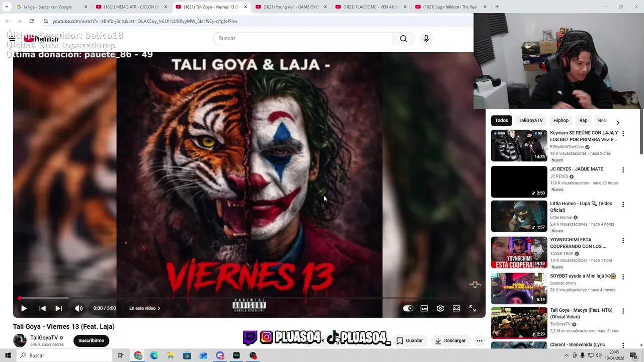The height and width of the screenshot is (362, 644).
Task: Show hidden system tray icons
Action: tap(567, 355)
